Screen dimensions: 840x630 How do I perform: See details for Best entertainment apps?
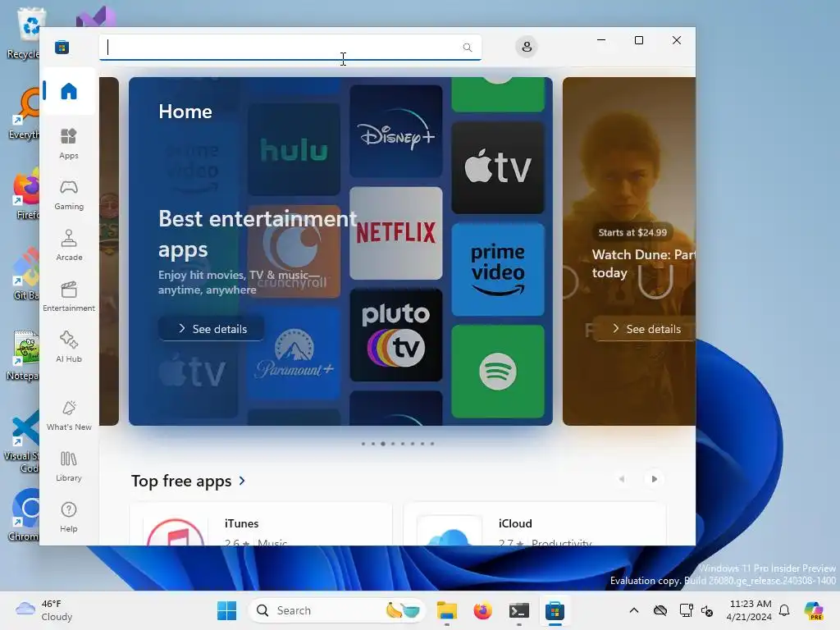211,329
